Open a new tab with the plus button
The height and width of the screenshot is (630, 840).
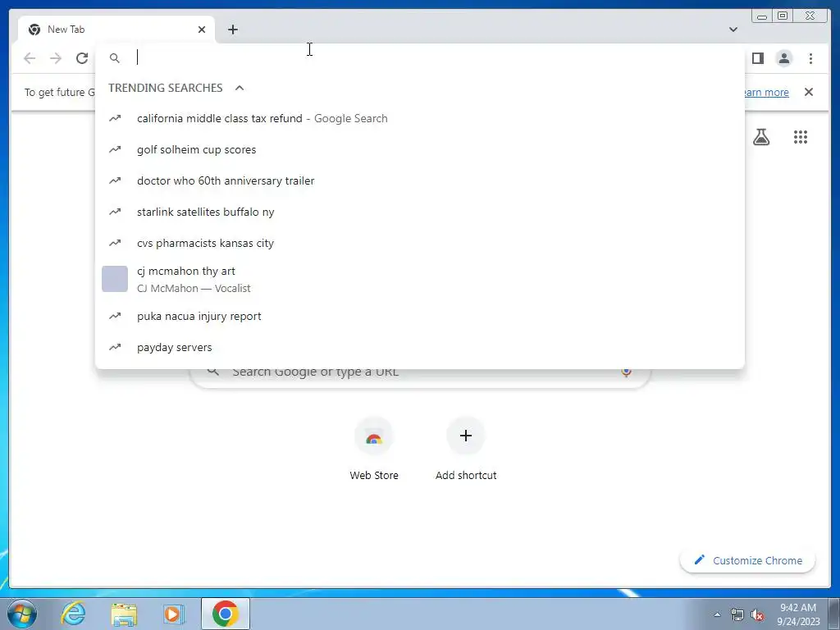[x=232, y=30]
